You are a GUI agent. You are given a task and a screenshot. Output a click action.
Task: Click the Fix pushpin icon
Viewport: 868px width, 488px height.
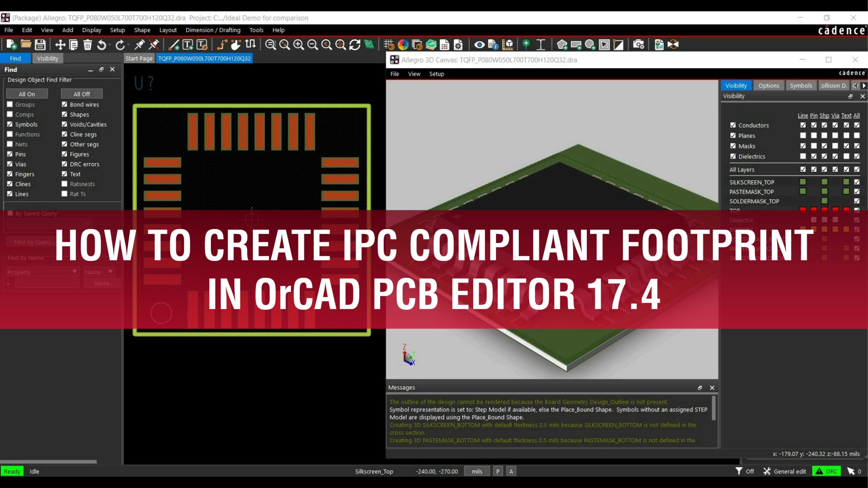coord(139,44)
